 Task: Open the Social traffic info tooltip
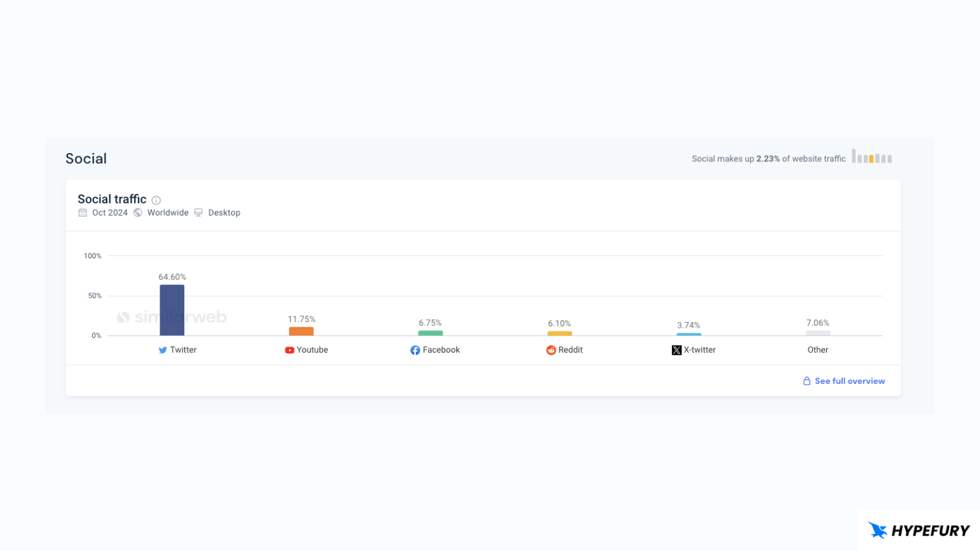(156, 200)
